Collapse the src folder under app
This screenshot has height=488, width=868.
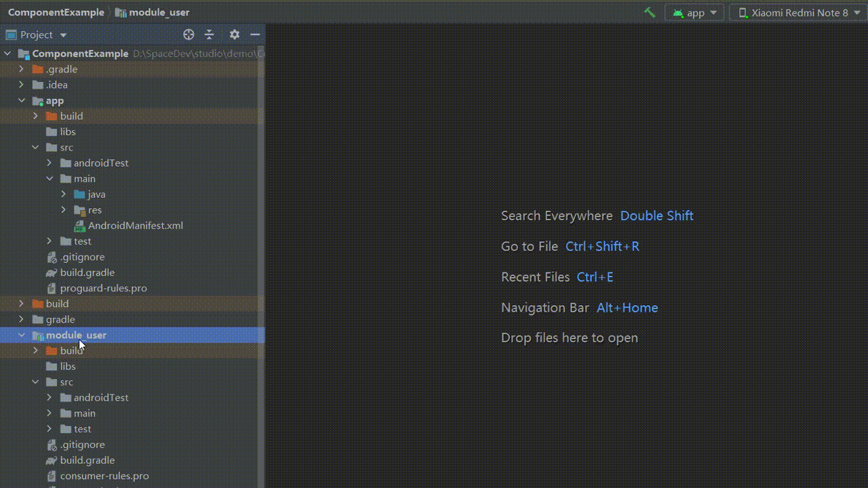pyautogui.click(x=35, y=147)
